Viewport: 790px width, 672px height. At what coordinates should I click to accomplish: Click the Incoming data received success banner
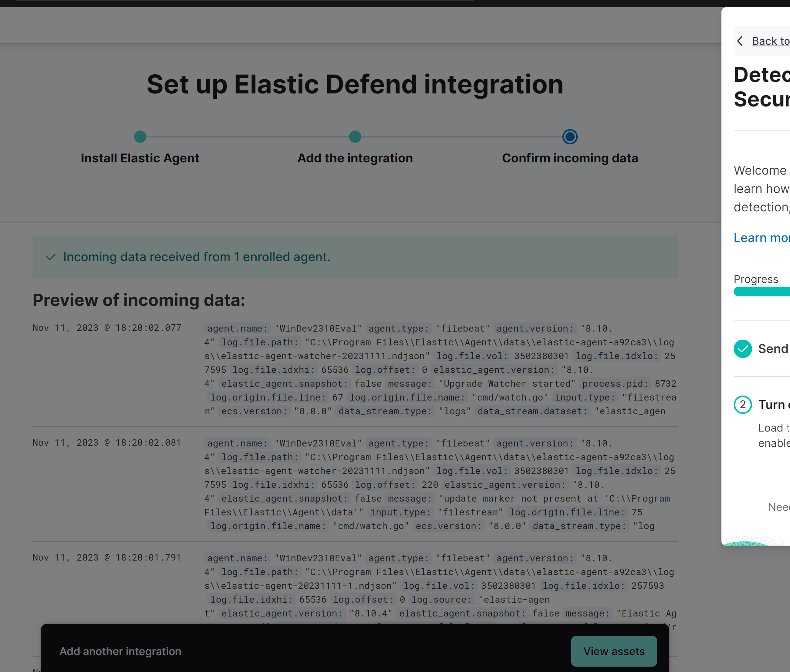355,257
